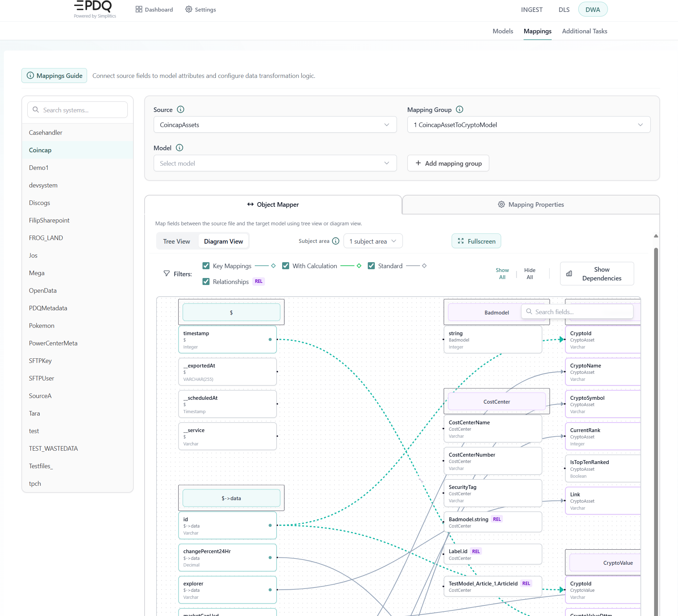Click the Mappings Guide button
Screen dimensions: 678x616
54,75
